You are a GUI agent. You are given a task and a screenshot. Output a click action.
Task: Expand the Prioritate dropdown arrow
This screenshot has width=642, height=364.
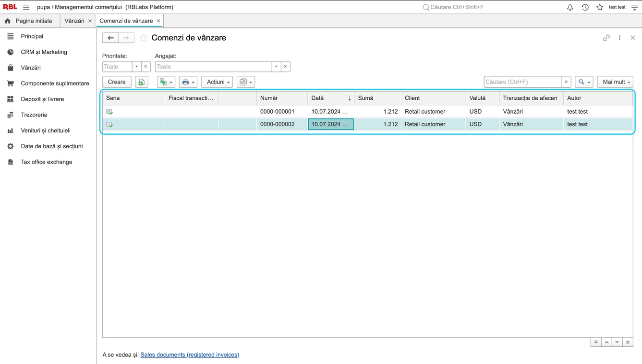[x=136, y=67]
